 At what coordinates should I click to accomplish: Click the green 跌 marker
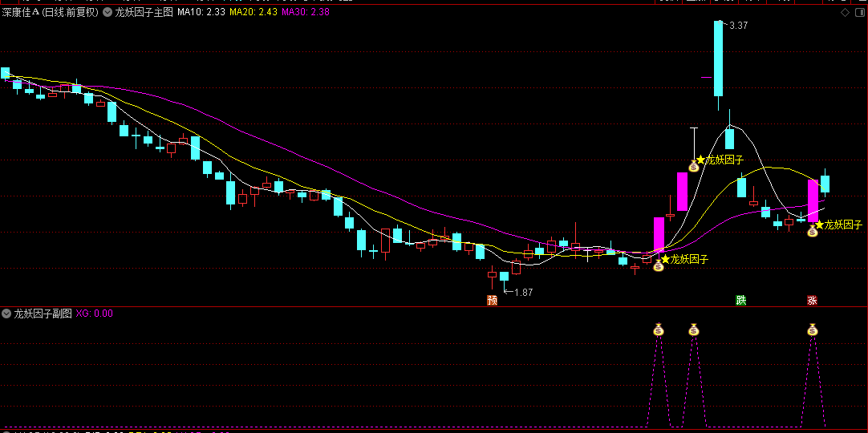740,300
